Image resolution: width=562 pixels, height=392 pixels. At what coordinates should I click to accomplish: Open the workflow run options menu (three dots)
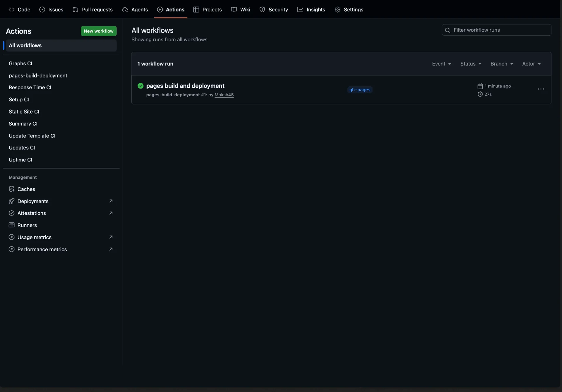[x=541, y=89]
